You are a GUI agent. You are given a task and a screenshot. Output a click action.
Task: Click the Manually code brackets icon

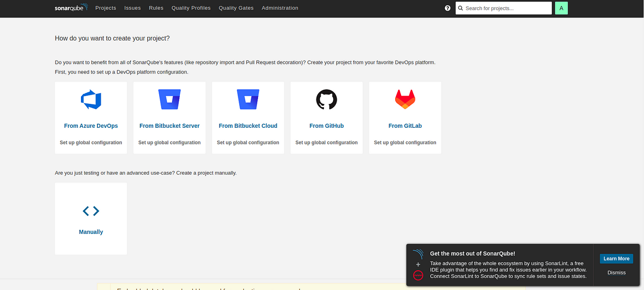pyautogui.click(x=91, y=211)
